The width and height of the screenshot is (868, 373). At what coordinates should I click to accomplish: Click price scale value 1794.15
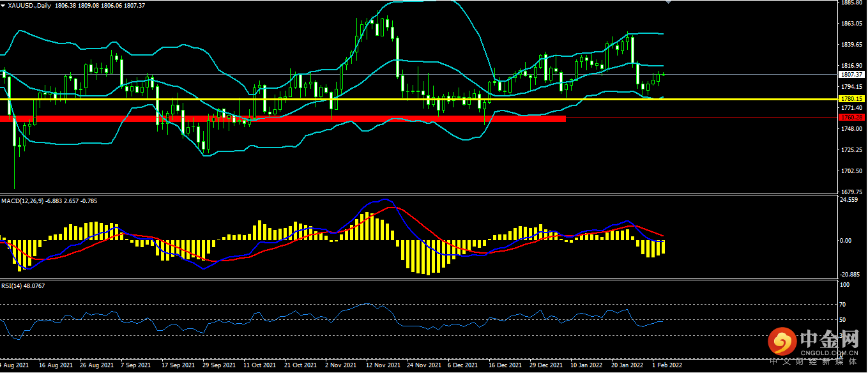point(853,87)
